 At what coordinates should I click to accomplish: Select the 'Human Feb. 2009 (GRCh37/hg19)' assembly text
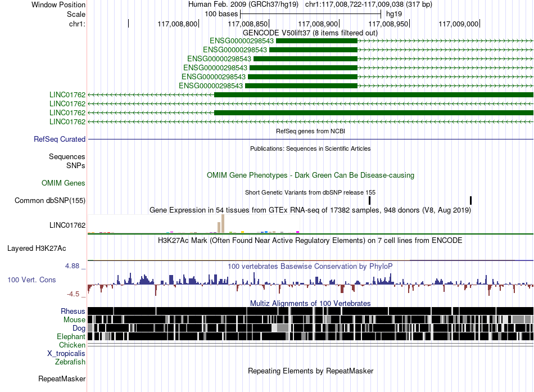243,4
